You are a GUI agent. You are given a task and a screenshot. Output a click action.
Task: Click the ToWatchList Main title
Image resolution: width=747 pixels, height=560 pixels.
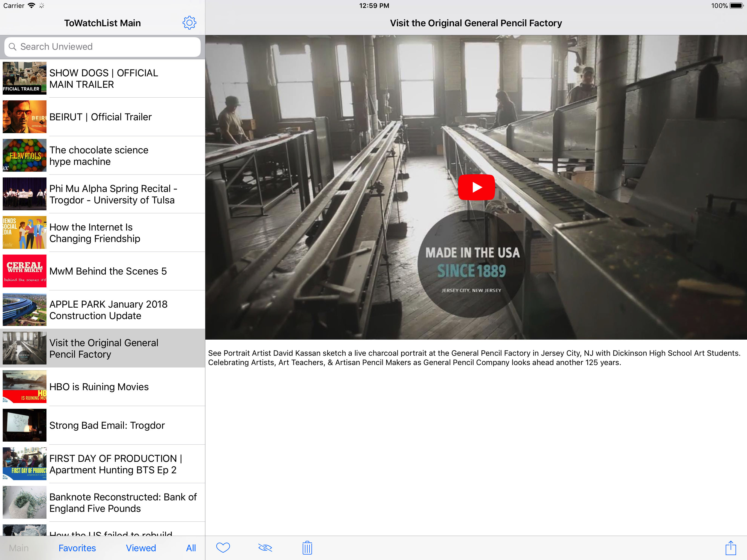102,23
